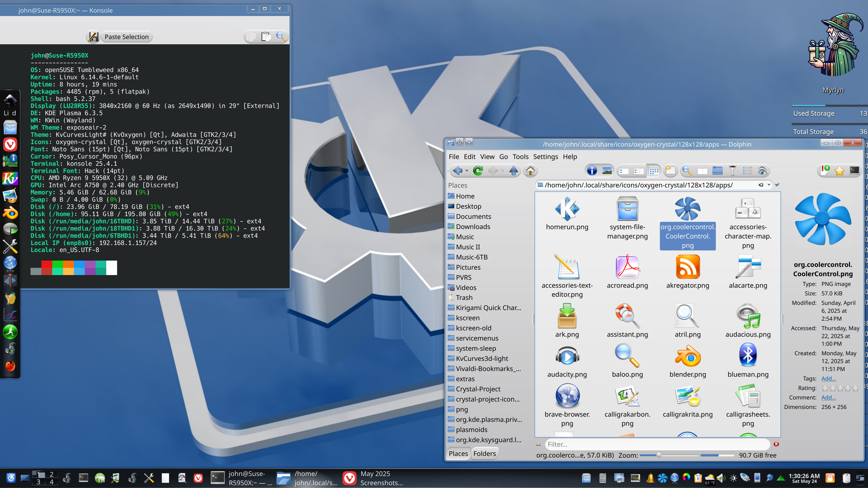Launch Blender from the left dock
Image resolution: width=868 pixels, height=488 pixels.
[10, 213]
